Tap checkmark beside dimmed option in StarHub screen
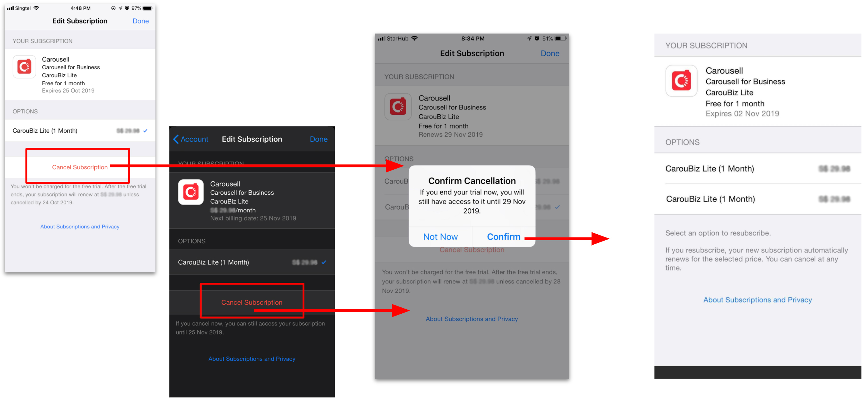The height and width of the screenshot is (403, 868). 557,207
